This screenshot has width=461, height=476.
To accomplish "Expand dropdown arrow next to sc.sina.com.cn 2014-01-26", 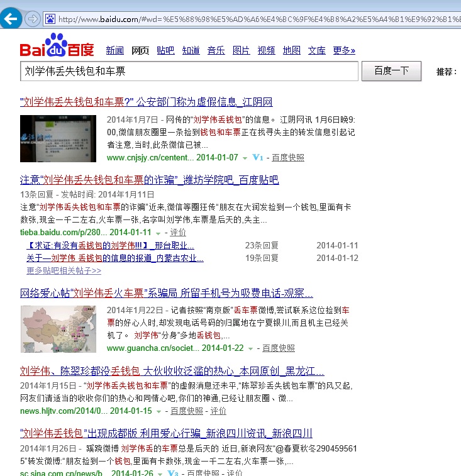I will pos(160,473).
